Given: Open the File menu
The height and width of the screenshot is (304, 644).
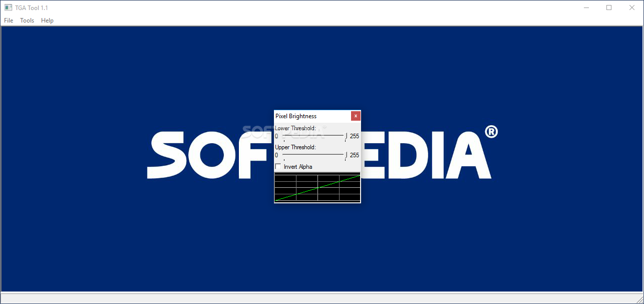Looking at the screenshot, I should [x=9, y=21].
